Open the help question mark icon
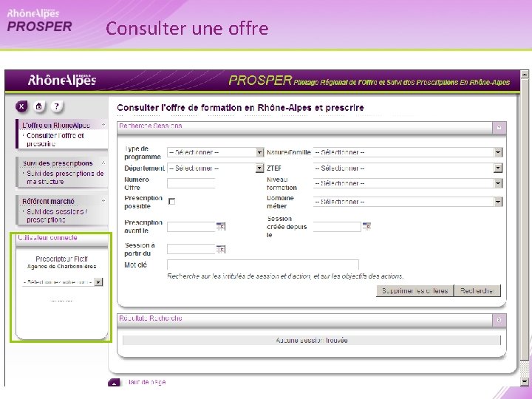Image resolution: width=532 pixels, height=399 pixels. 57,106
